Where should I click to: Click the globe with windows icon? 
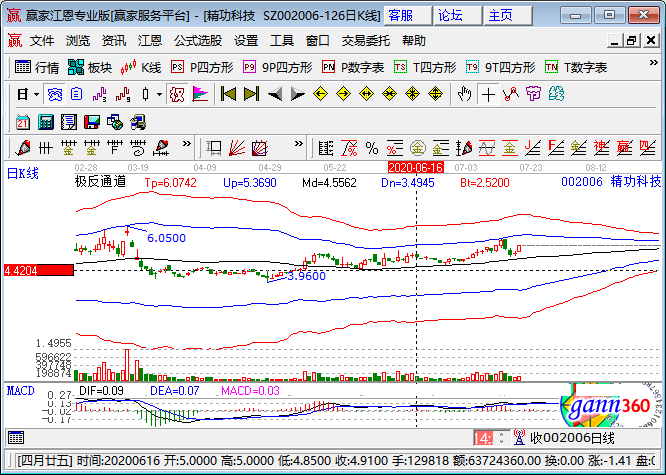point(114,122)
